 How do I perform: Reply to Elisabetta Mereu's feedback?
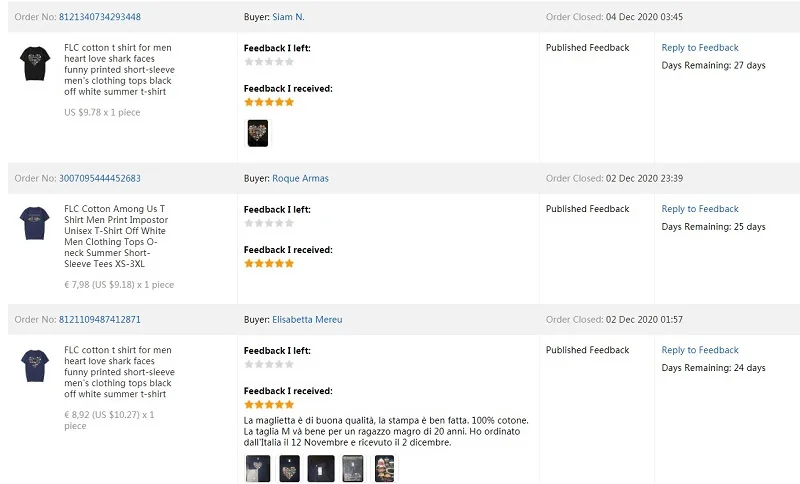[x=700, y=350]
